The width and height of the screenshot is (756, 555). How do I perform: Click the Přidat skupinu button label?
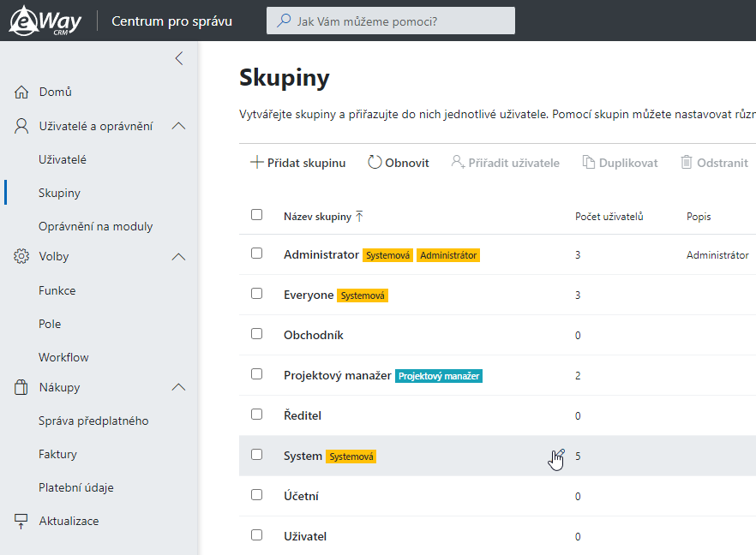[x=306, y=163]
